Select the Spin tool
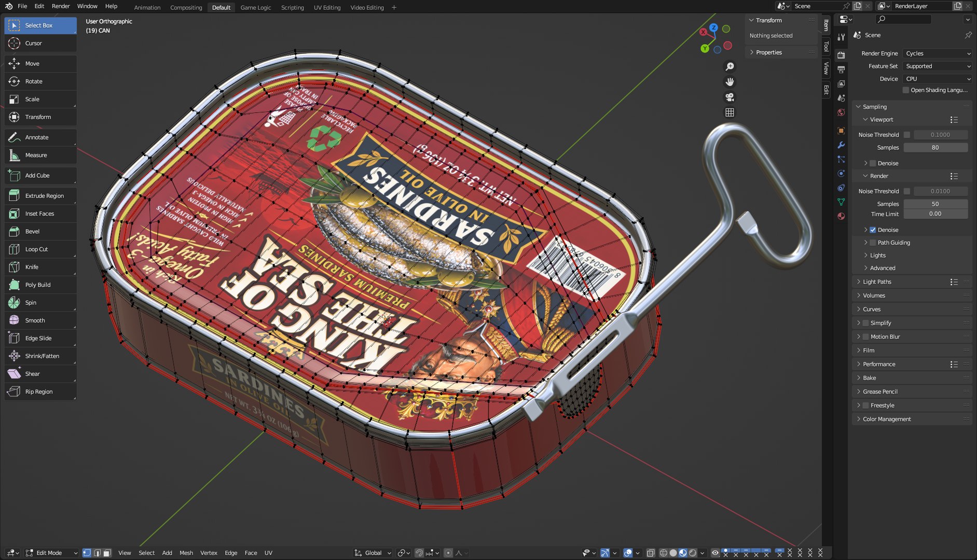 click(40, 303)
